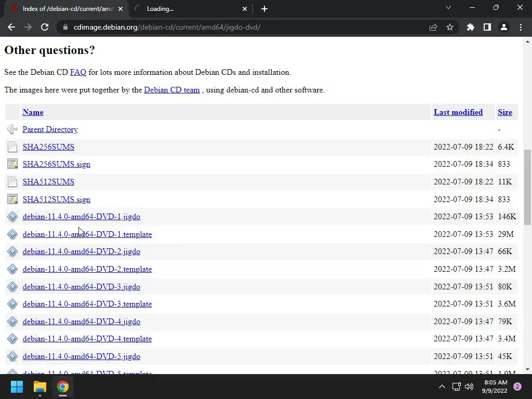
Task: Click the icon beside DVD-1.template
Action: point(12,234)
